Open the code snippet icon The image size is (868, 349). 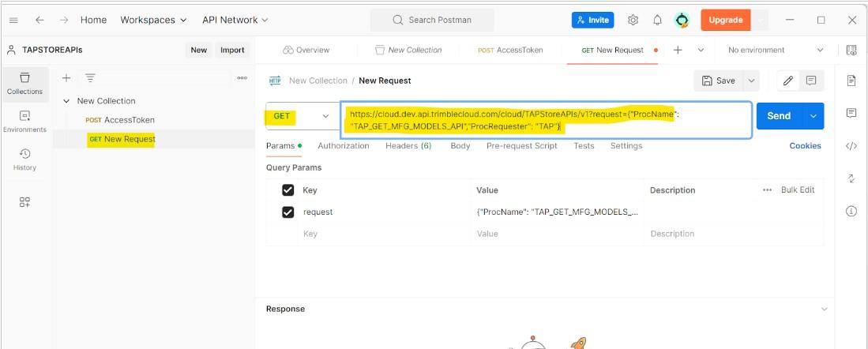[x=851, y=146]
